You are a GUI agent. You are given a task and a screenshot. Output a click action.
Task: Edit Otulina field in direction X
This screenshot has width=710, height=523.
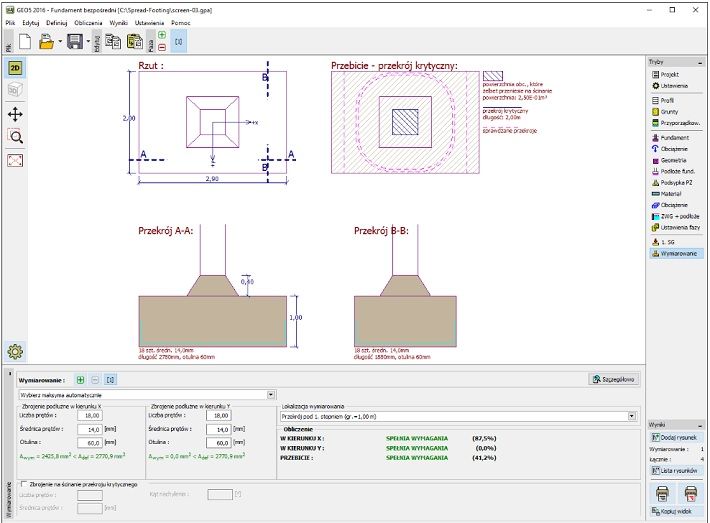(90, 443)
